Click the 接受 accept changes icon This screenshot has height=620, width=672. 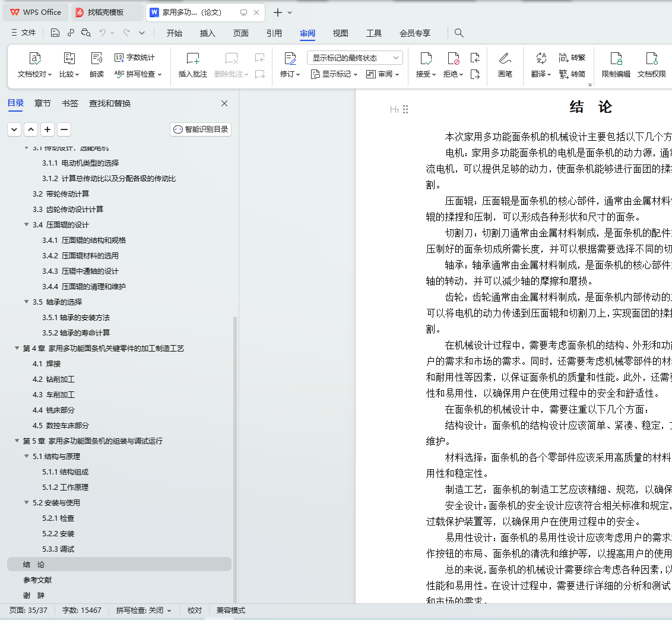[426, 58]
